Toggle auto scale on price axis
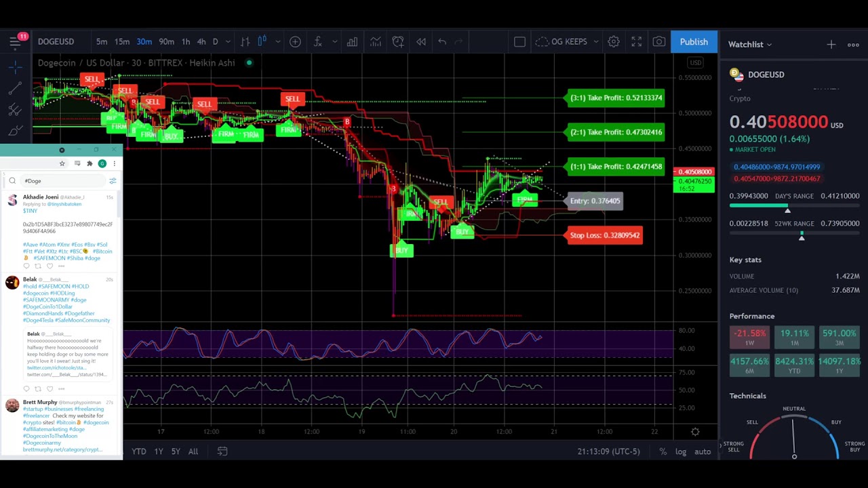The image size is (868, 488). [703, 451]
